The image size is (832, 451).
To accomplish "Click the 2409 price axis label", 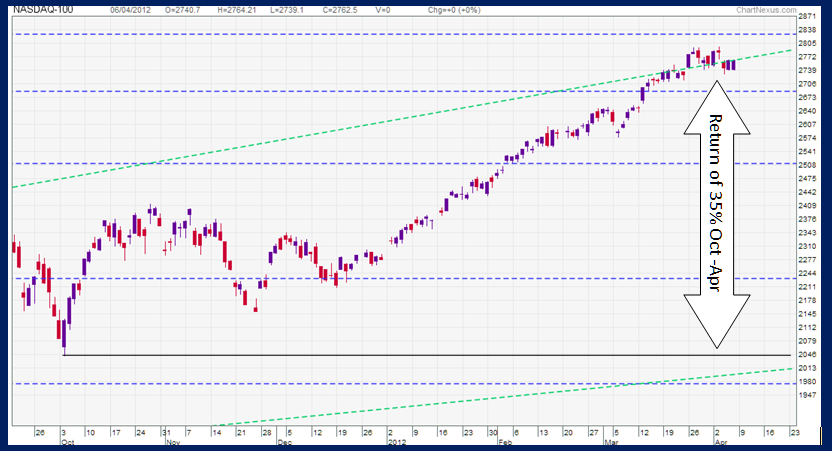I will coord(807,206).
